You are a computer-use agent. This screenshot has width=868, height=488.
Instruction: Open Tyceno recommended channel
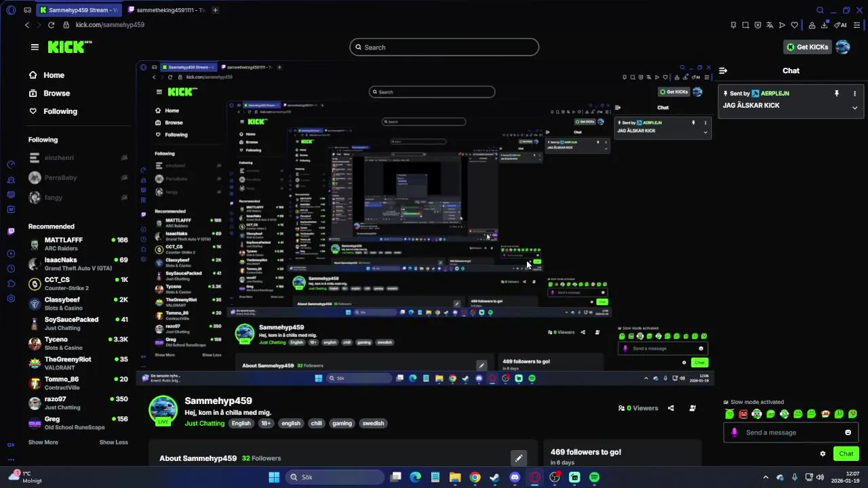click(x=78, y=343)
